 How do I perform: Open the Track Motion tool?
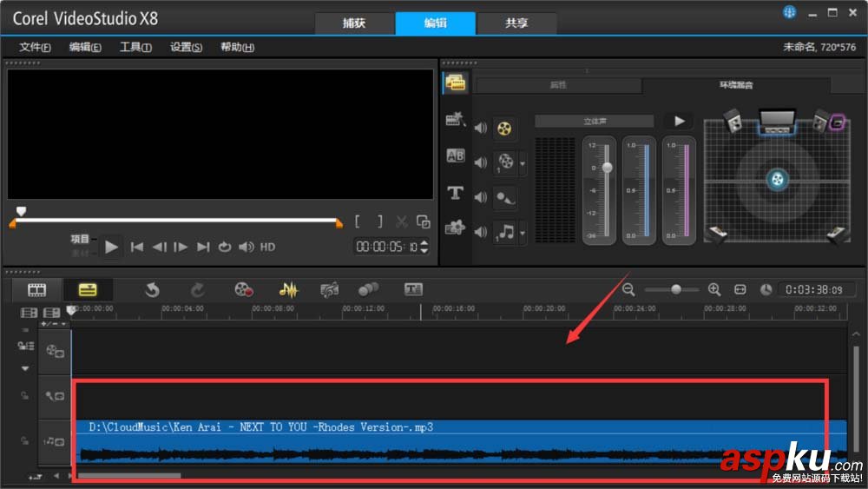pyautogui.click(x=368, y=289)
